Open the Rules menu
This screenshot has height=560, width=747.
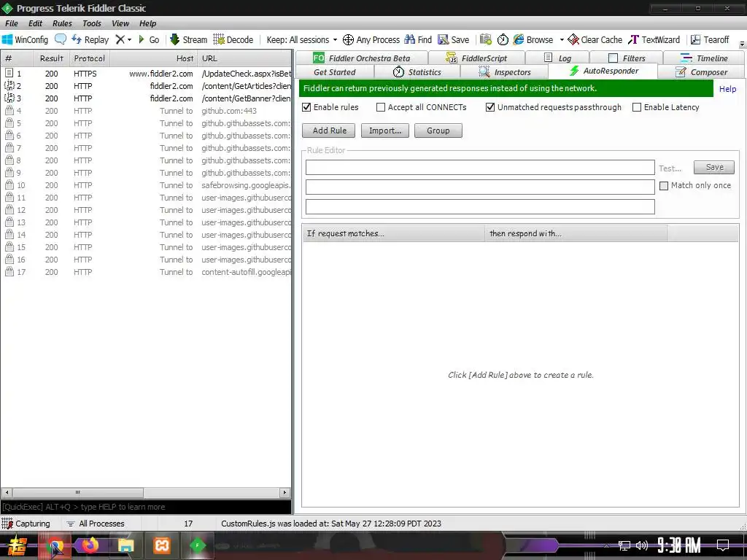63,23
